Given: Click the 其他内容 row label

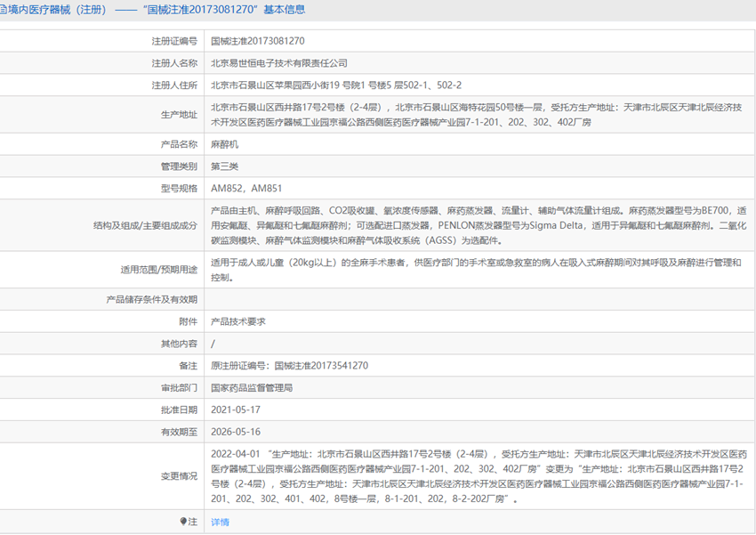Looking at the screenshot, I should (179, 344).
